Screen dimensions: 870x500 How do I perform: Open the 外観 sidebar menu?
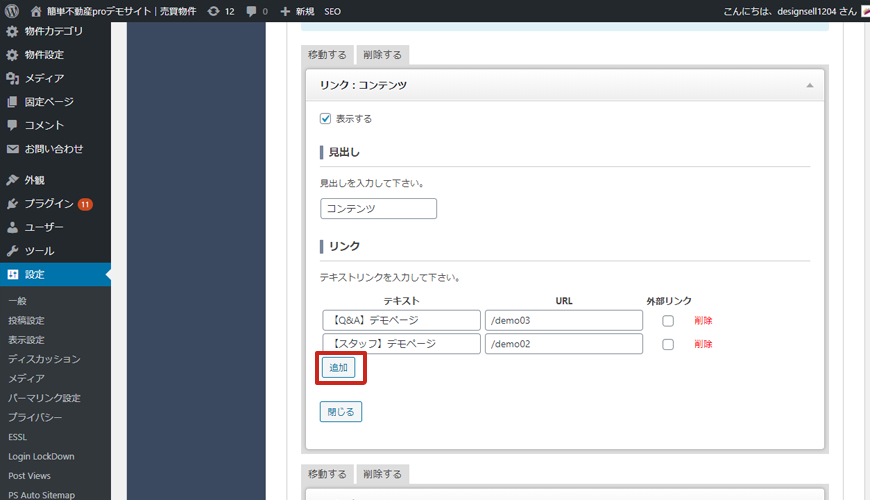point(35,181)
